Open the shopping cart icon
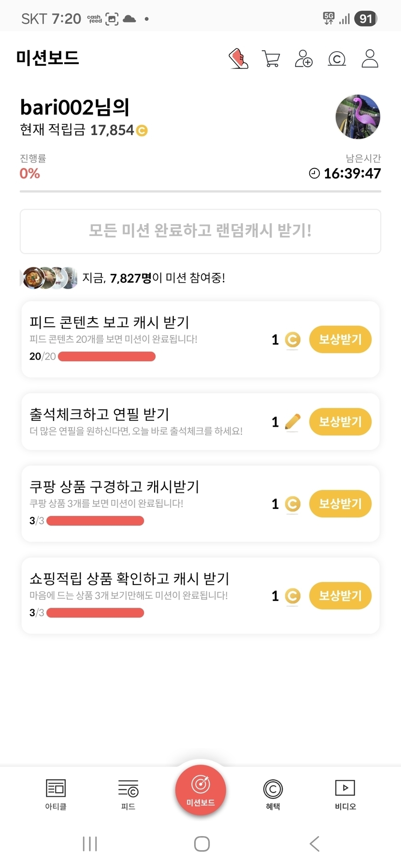The image size is (401, 868). point(271,59)
